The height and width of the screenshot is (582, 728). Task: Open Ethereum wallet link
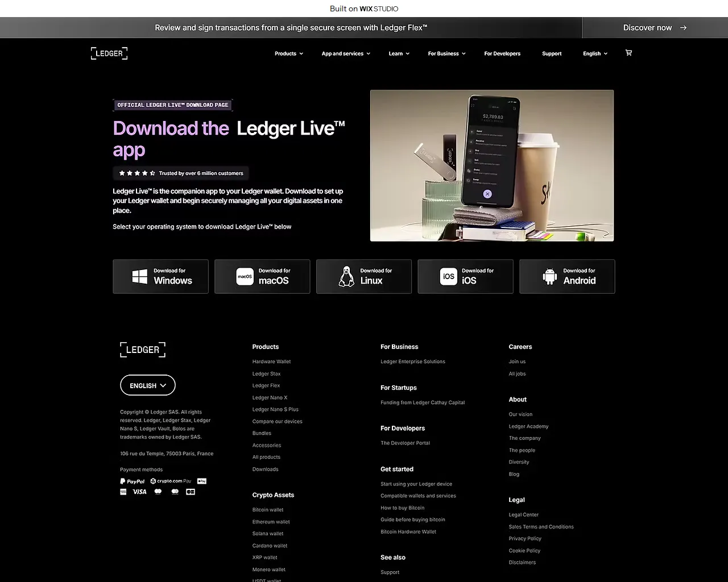click(271, 522)
